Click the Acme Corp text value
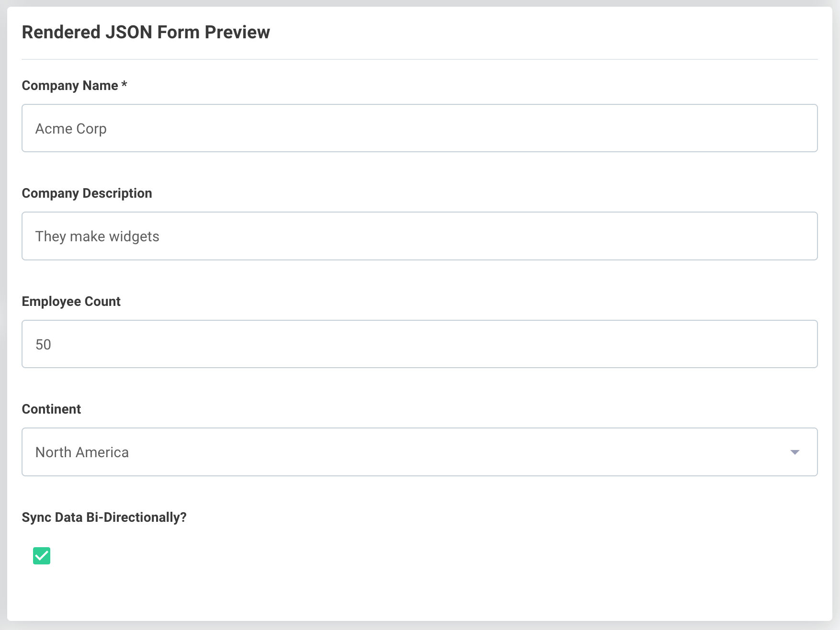Viewport: 840px width, 630px height. tap(71, 128)
